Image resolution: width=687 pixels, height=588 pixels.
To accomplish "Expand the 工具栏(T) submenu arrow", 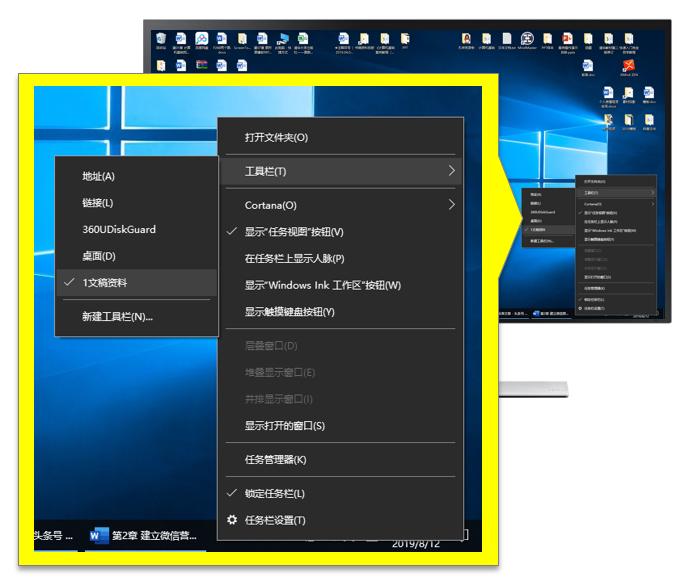I will click(452, 171).
